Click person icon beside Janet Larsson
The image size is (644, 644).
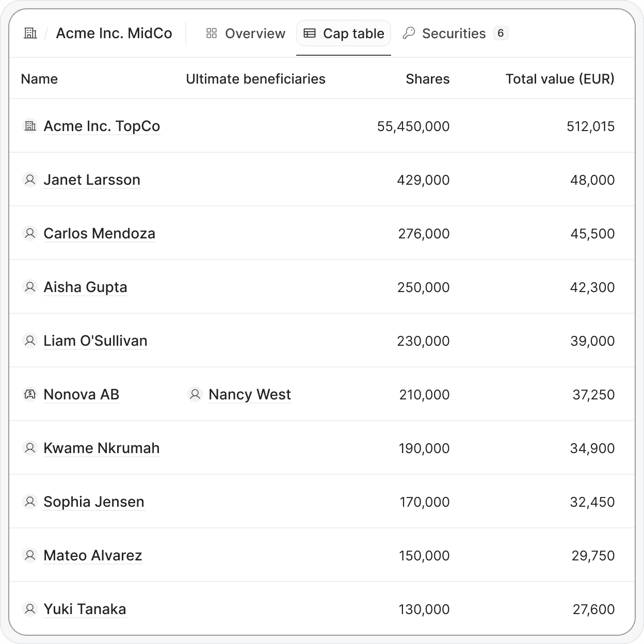coord(30,180)
